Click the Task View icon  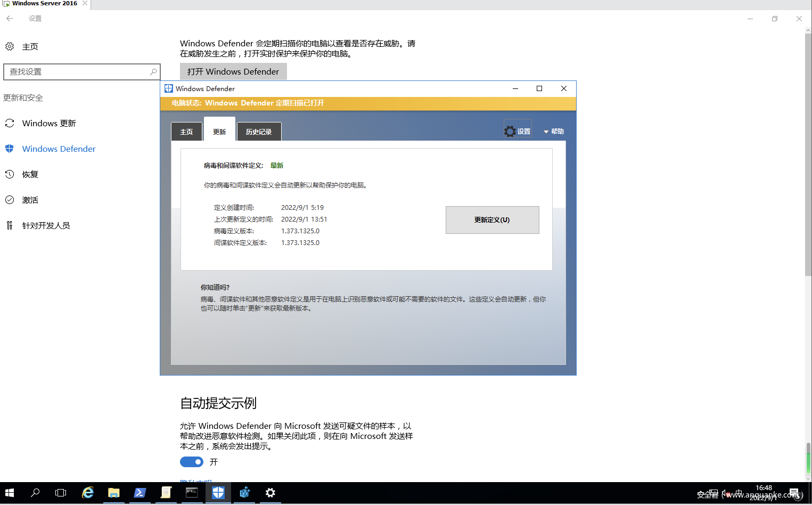[x=61, y=493]
